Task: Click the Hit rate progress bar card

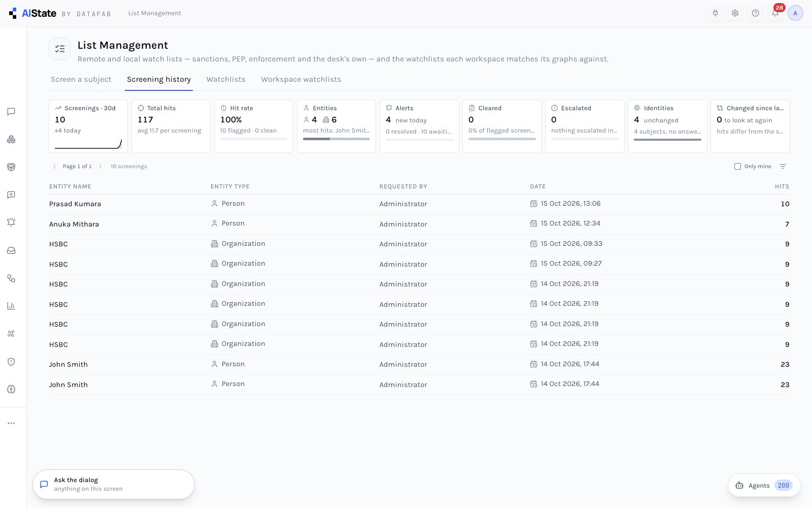Action: [x=254, y=126]
